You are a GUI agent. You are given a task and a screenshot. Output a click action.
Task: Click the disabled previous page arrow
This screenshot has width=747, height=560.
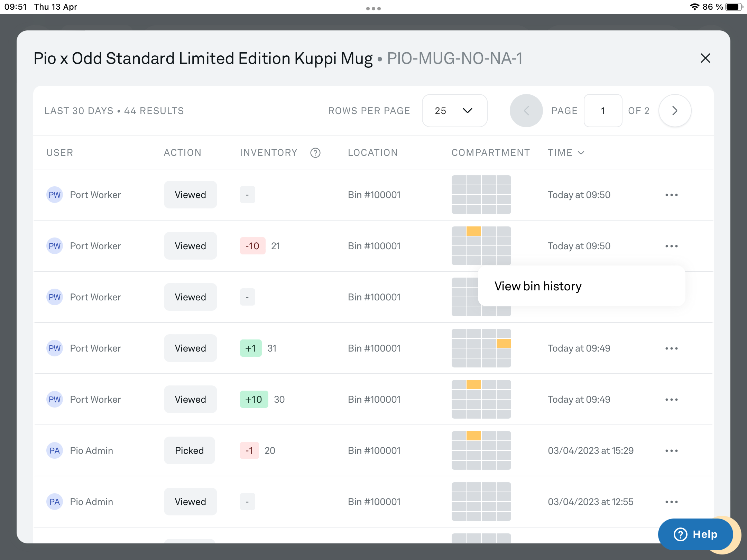click(x=526, y=111)
